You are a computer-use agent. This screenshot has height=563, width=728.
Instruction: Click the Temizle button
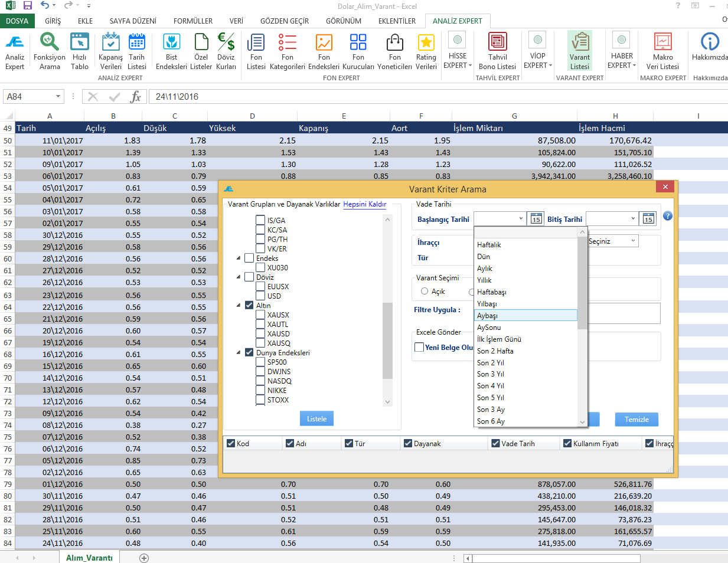636,420
